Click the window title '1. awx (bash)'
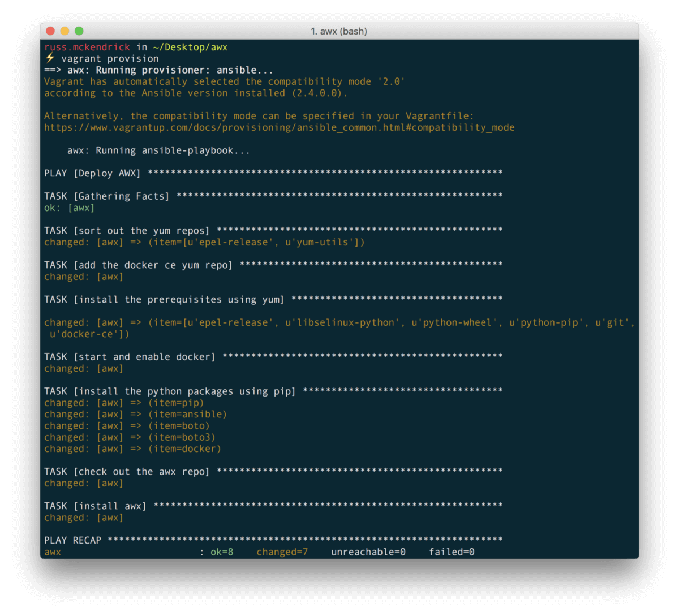The width and height of the screenshot is (679, 616). point(339,31)
